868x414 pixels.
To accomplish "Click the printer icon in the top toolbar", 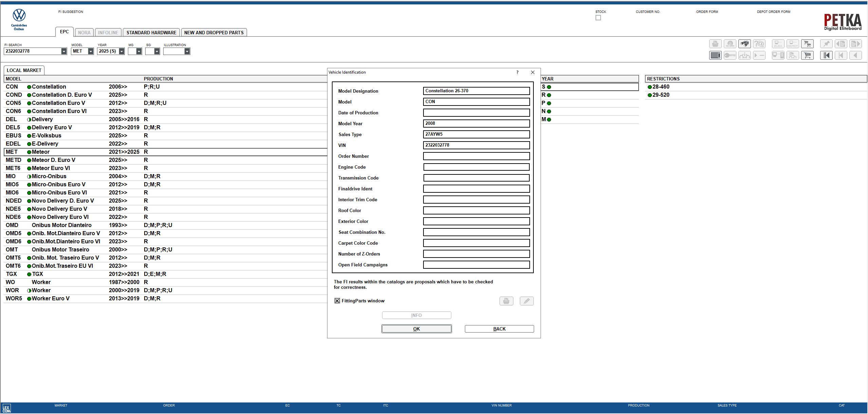I will click(x=715, y=44).
